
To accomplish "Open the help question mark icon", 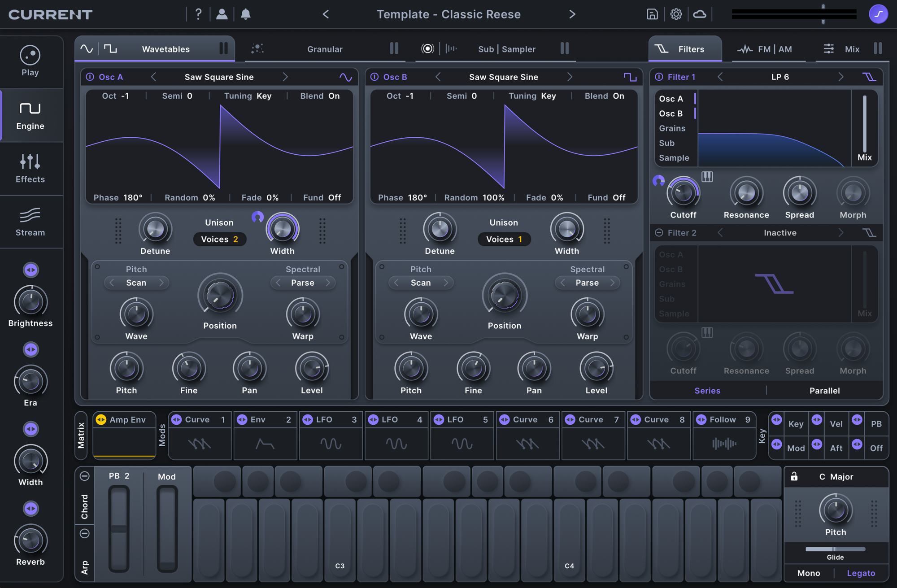I will (x=198, y=14).
